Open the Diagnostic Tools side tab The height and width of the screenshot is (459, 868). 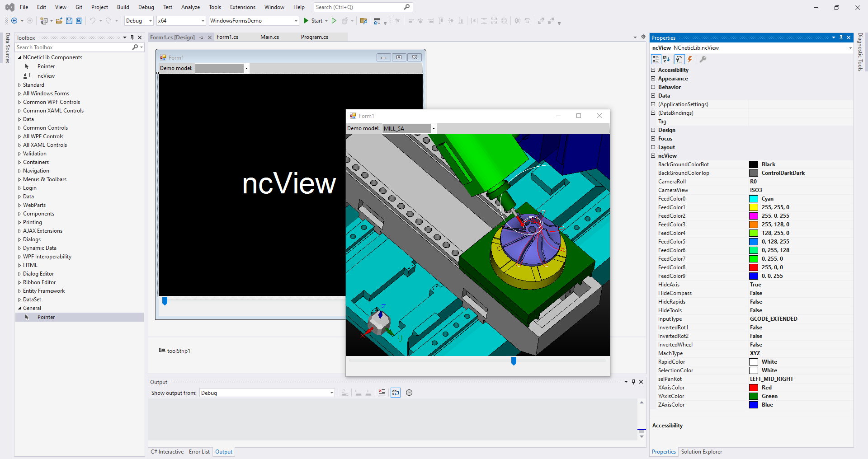click(x=860, y=52)
